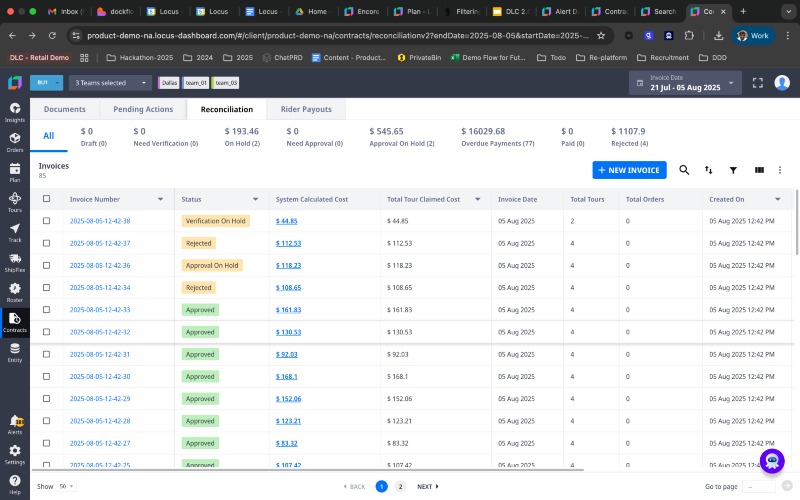The height and width of the screenshot is (500, 800).
Task: Check the box for invoice 2025-08-05-12-42-38
Action: (46, 221)
